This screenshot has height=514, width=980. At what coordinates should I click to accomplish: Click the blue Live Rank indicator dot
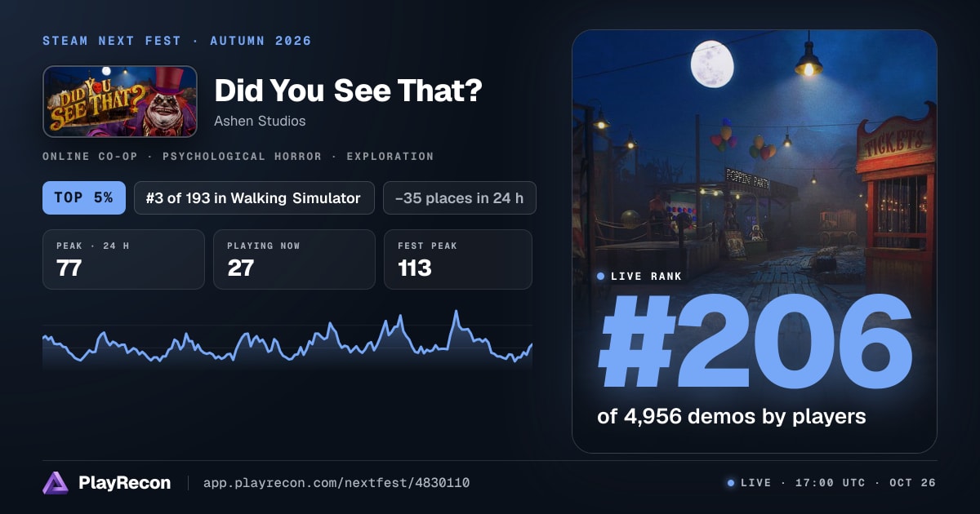point(601,277)
